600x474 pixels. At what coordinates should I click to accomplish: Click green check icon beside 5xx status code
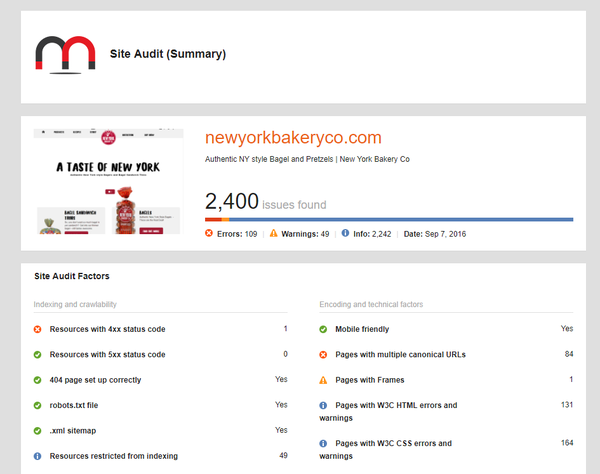(x=38, y=355)
